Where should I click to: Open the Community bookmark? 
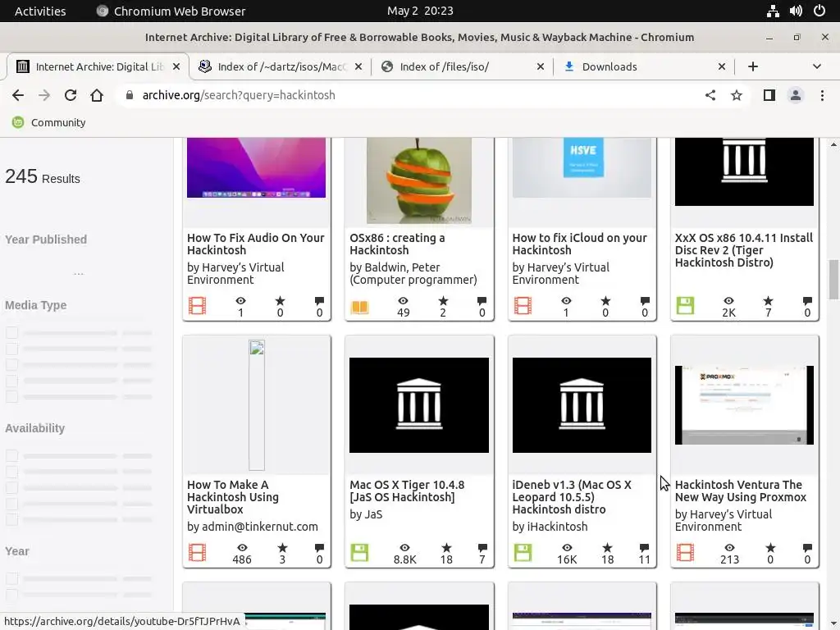click(x=48, y=123)
